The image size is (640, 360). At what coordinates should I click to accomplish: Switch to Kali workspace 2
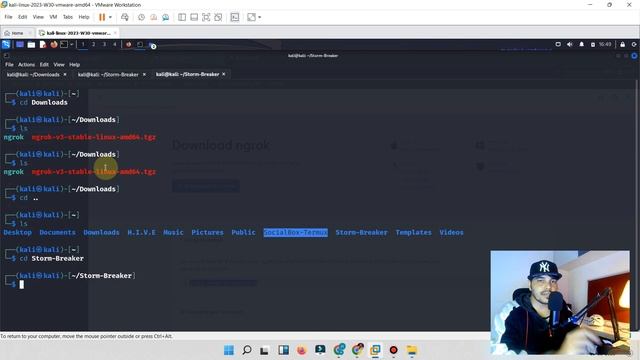(x=93, y=44)
